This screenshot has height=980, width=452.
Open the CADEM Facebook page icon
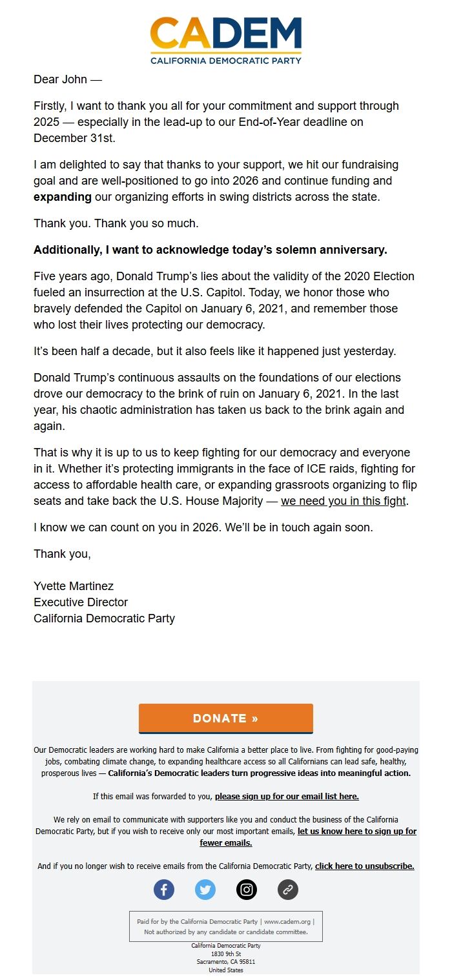pyautogui.click(x=164, y=889)
